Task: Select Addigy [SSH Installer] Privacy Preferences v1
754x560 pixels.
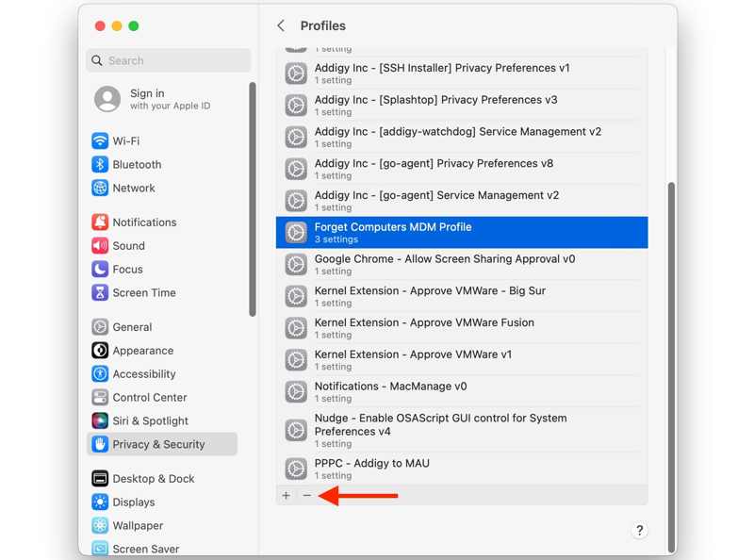Action: point(462,74)
